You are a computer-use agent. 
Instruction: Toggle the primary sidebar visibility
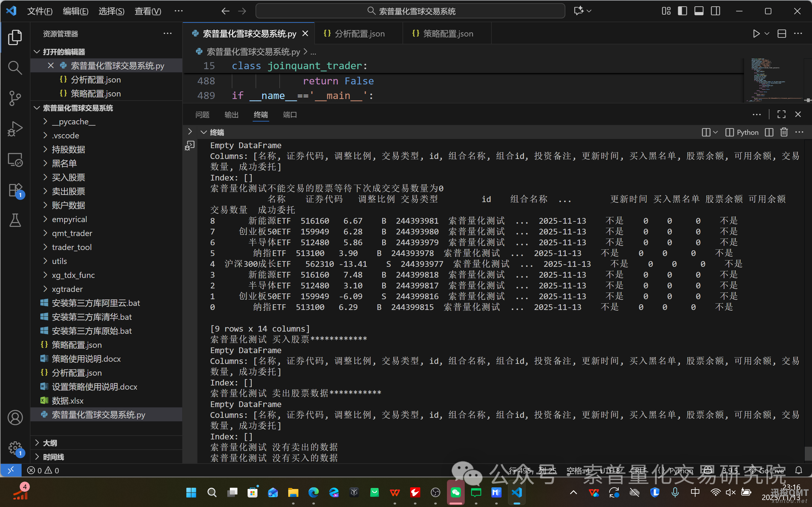(682, 11)
